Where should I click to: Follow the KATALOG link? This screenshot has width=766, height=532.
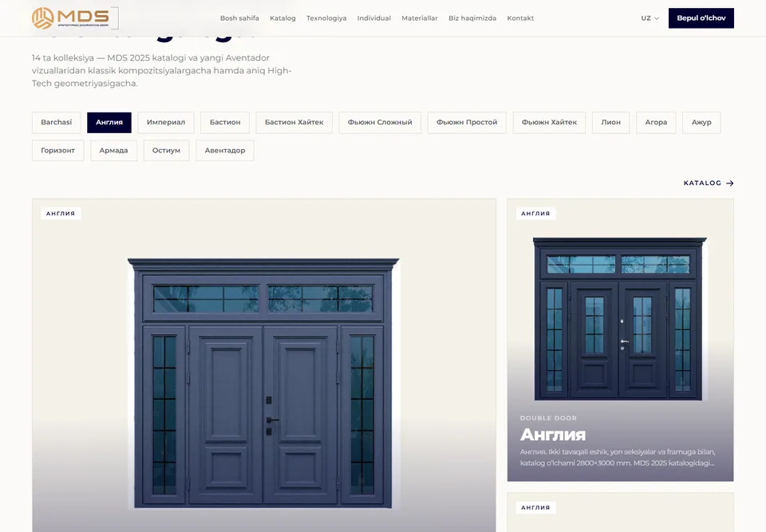(709, 183)
